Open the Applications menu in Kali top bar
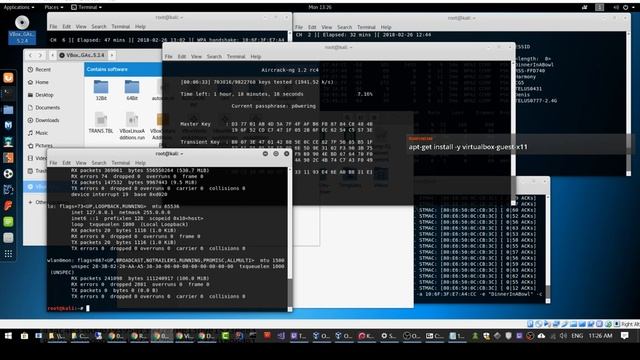The height and width of the screenshot is (360, 640). point(19,7)
